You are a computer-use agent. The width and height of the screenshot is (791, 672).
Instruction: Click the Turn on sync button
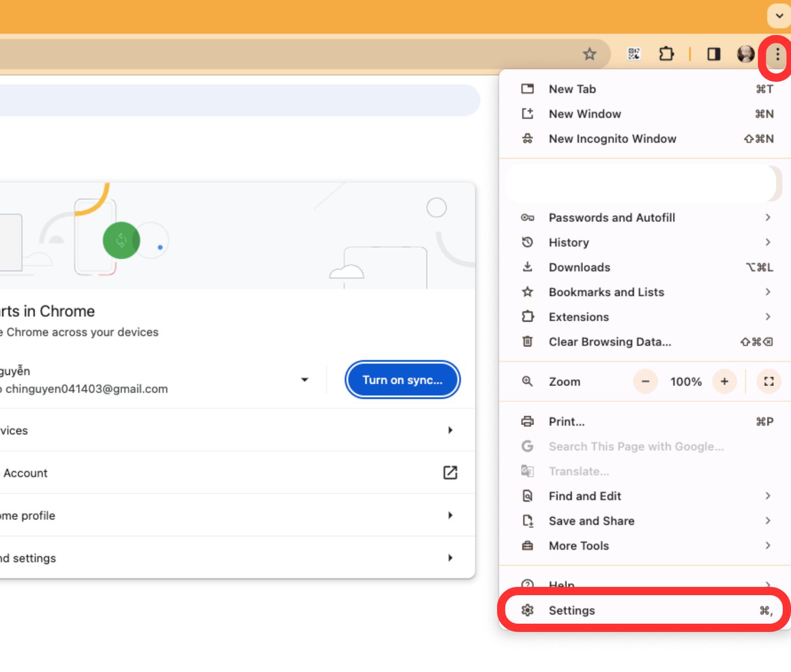(x=402, y=380)
